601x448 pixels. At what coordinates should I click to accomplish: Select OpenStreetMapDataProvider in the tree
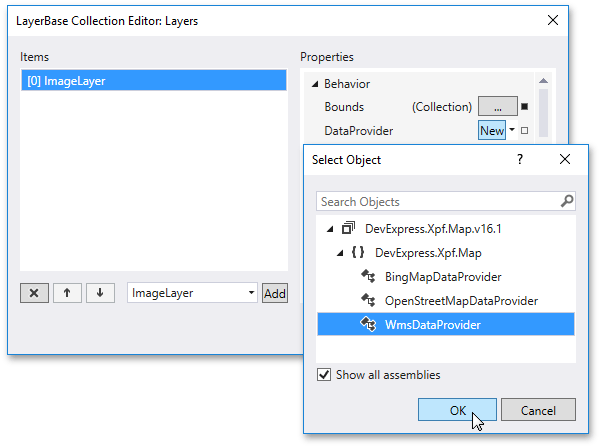(x=461, y=301)
